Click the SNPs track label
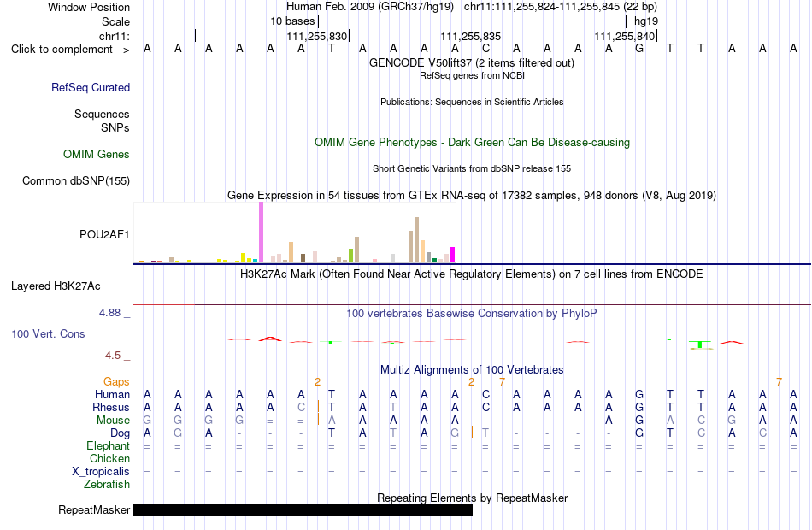Image resolution: width=812 pixels, height=530 pixels. (x=115, y=127)
